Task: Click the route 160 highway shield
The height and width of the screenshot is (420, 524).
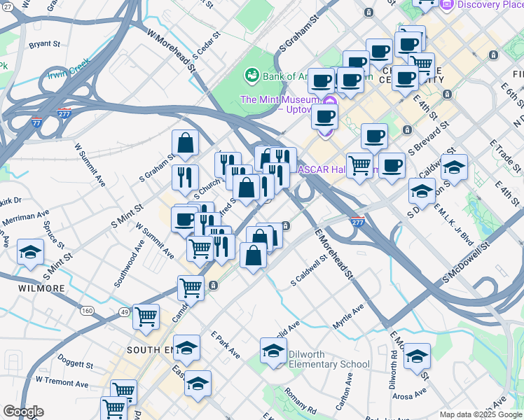Action: 87,311
